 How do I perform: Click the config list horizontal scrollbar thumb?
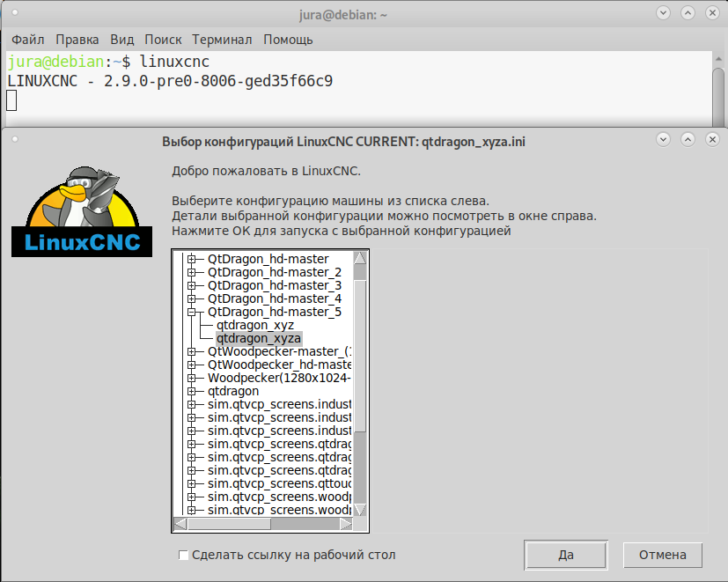coord(230,524)
